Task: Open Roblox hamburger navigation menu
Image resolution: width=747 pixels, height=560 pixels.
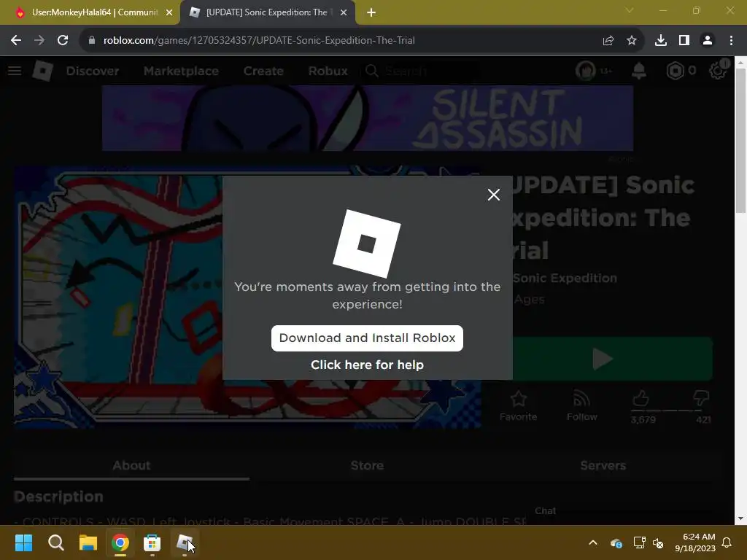Action: [x=15, y=71]
